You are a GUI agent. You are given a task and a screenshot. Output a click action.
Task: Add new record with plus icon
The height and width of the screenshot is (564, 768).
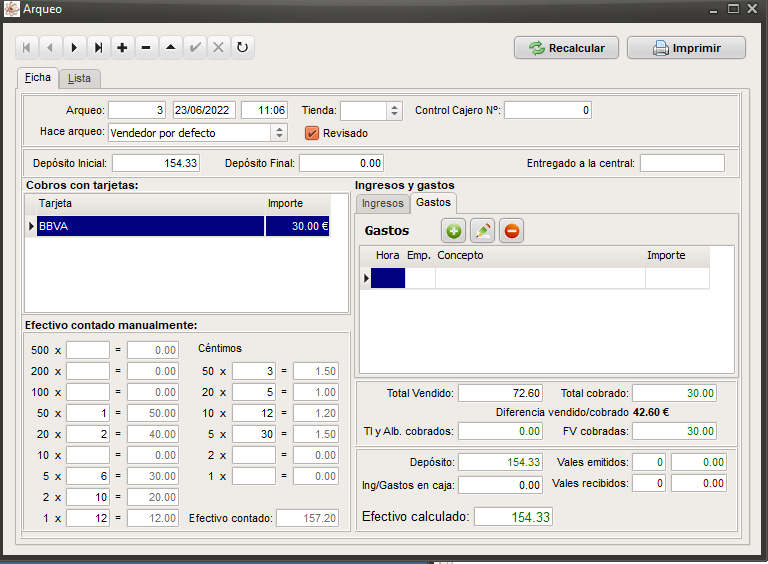pos(122,47)
